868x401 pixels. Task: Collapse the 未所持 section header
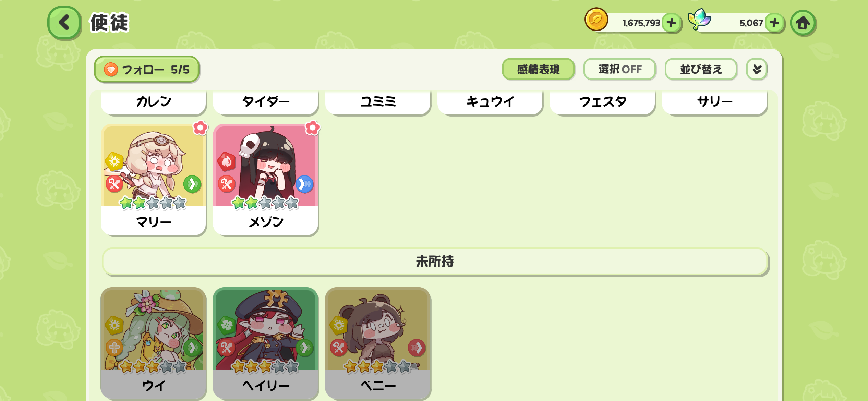[x=435, y=262]
